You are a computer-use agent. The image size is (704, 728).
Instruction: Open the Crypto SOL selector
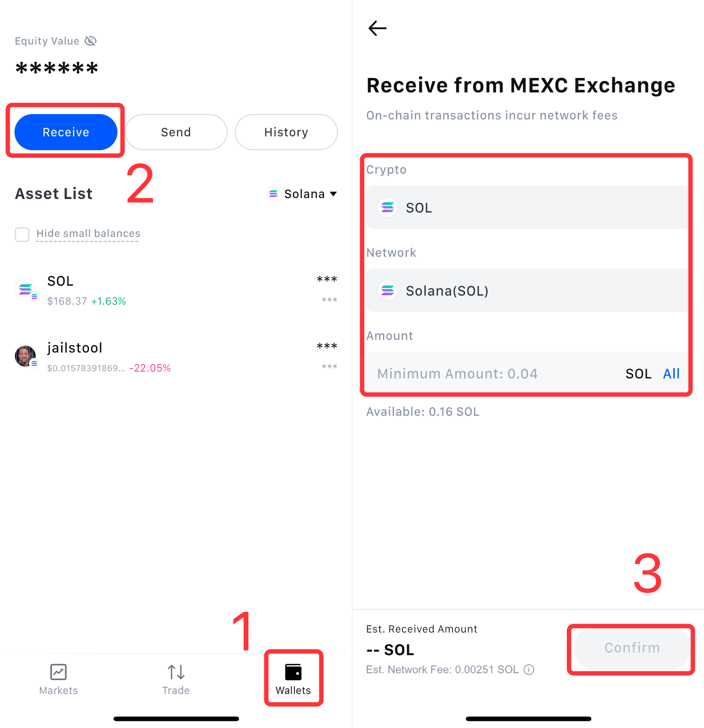coord(527,207)
